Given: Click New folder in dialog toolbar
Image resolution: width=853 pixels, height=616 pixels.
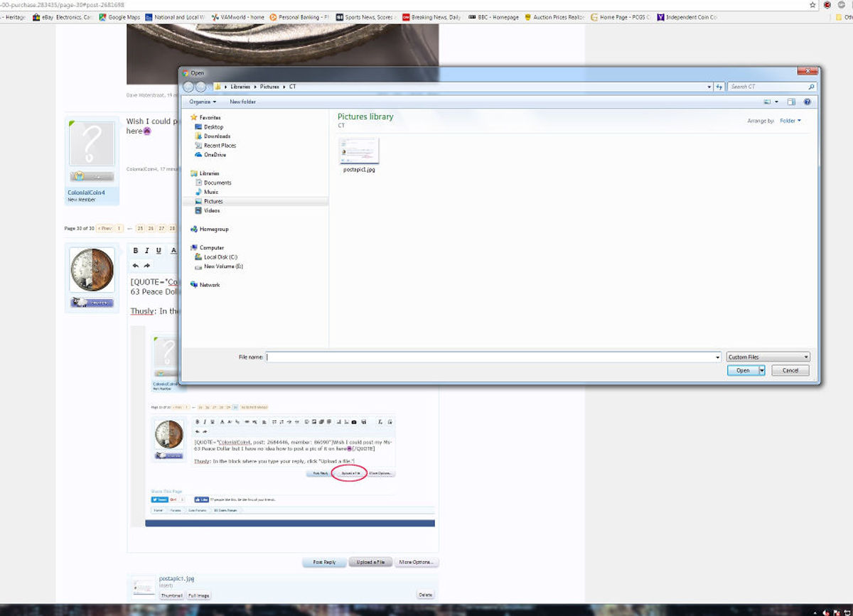Looking at the screenshot, I should 242,102.
